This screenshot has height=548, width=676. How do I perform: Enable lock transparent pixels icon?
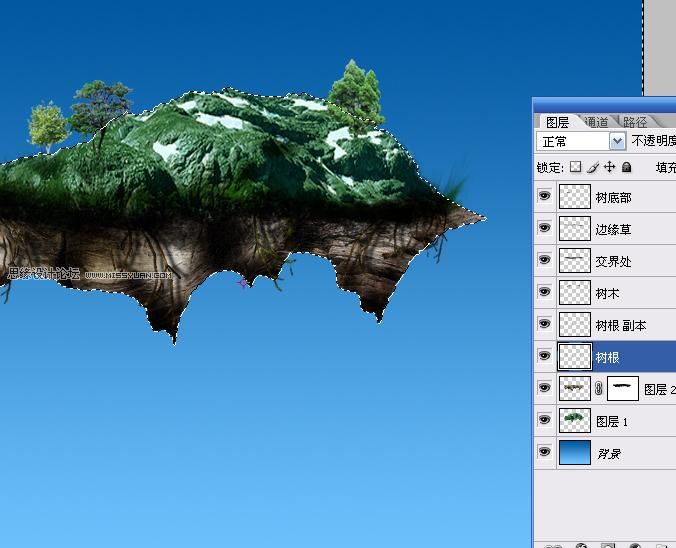tap(575, 167)
